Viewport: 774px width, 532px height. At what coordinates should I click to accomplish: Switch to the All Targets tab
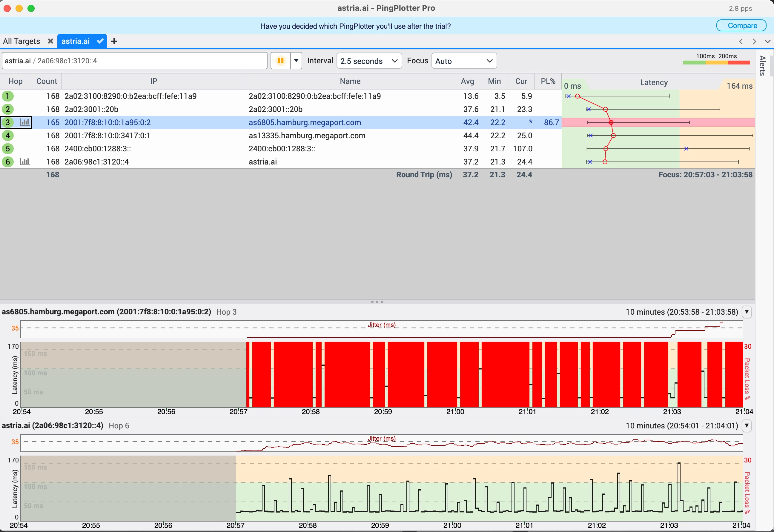(21, 41)
